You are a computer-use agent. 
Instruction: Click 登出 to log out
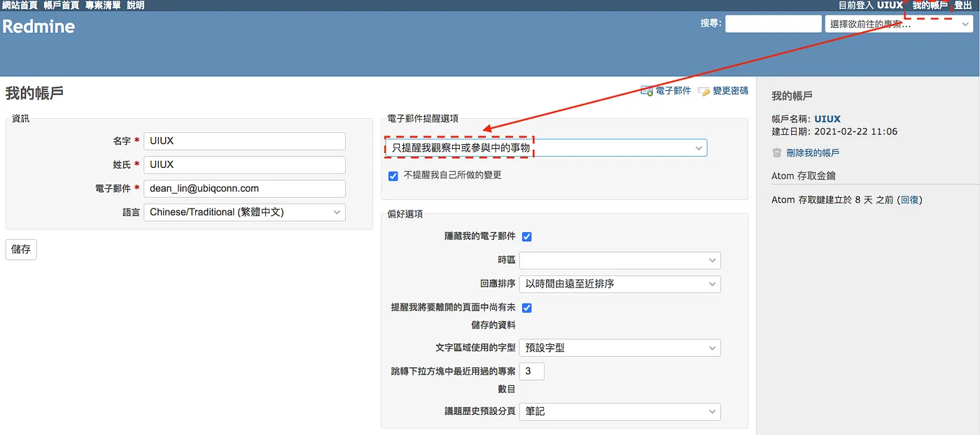click(x=963, y=6)
